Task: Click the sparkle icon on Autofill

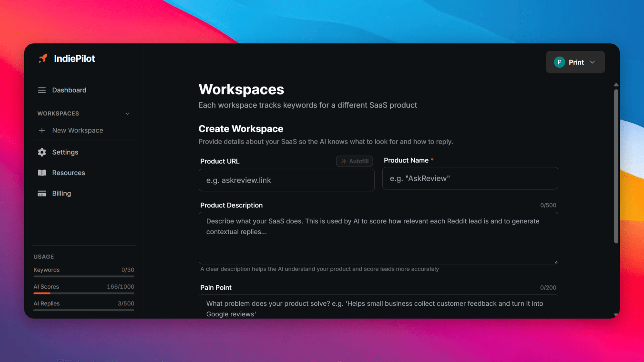Action: tap(344, 161)
